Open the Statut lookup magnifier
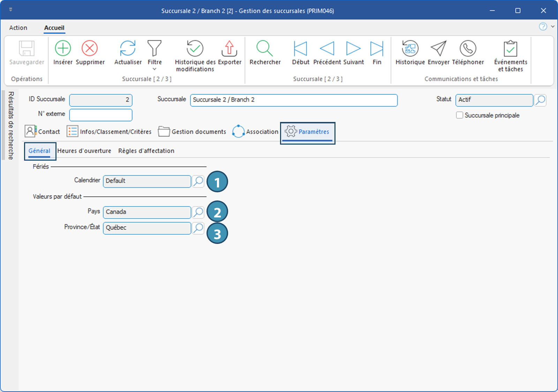Image resolution: width=558 pixels, height=392 pixels. (x=540, y=100)
